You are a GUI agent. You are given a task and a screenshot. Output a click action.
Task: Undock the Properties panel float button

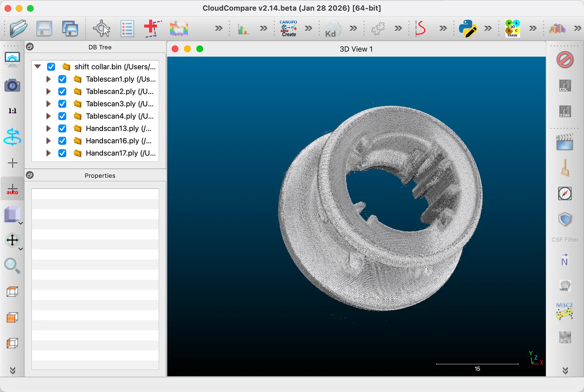pos(30,175)
